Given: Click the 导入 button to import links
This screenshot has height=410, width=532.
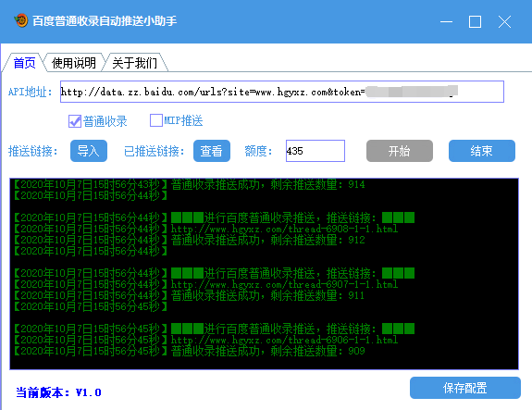Looking at the screenshot, I should (x=89, y=151).
